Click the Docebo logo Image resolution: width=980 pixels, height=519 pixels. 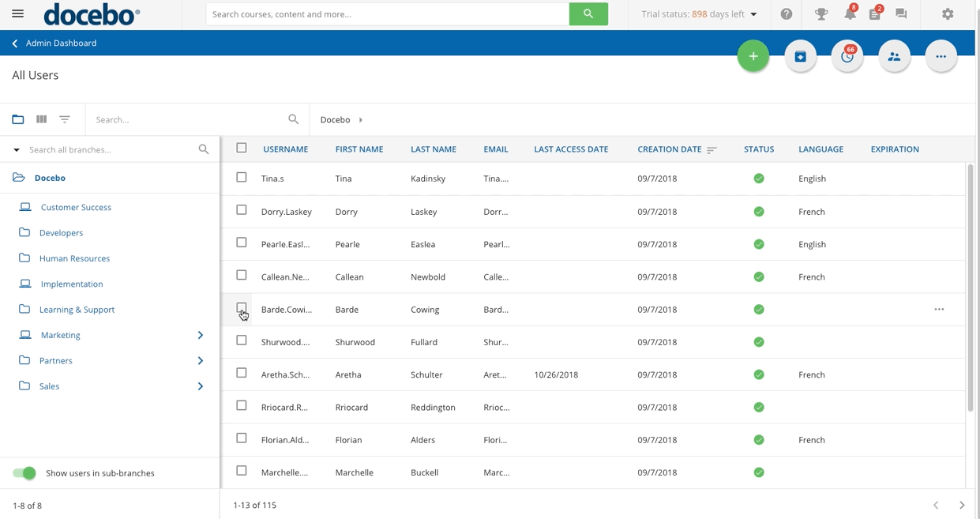pyautogui.click(x=92, y=14)
